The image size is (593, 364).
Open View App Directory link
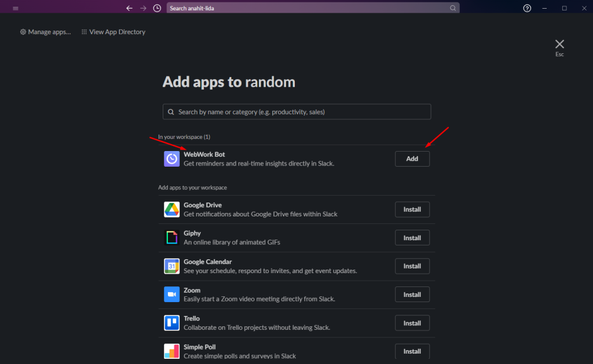coord(117,32)
